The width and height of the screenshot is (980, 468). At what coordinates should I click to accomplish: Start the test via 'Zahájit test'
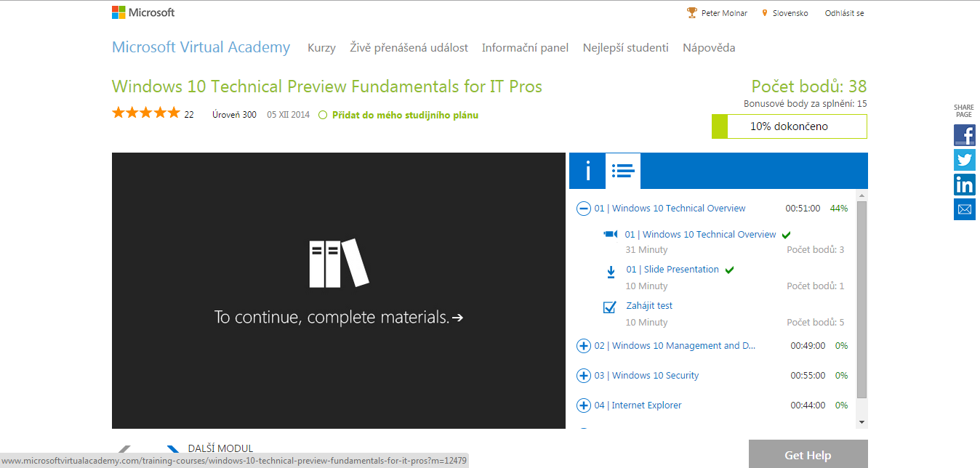(649, 306)
